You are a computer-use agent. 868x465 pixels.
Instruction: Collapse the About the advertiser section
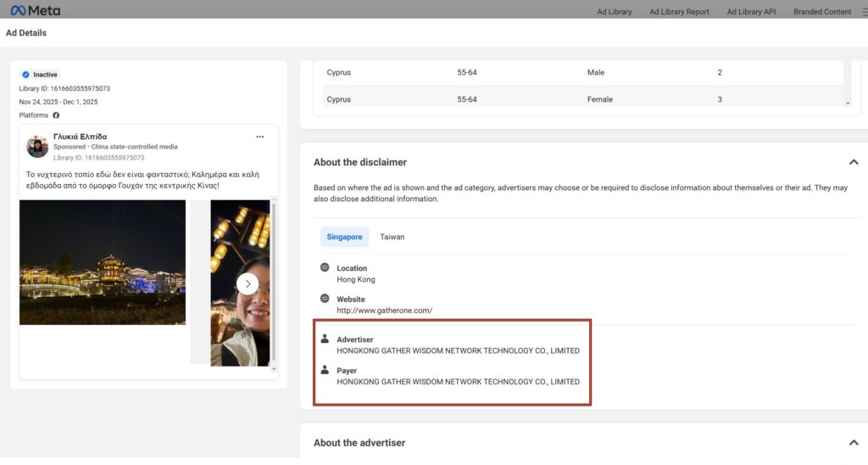854,443
